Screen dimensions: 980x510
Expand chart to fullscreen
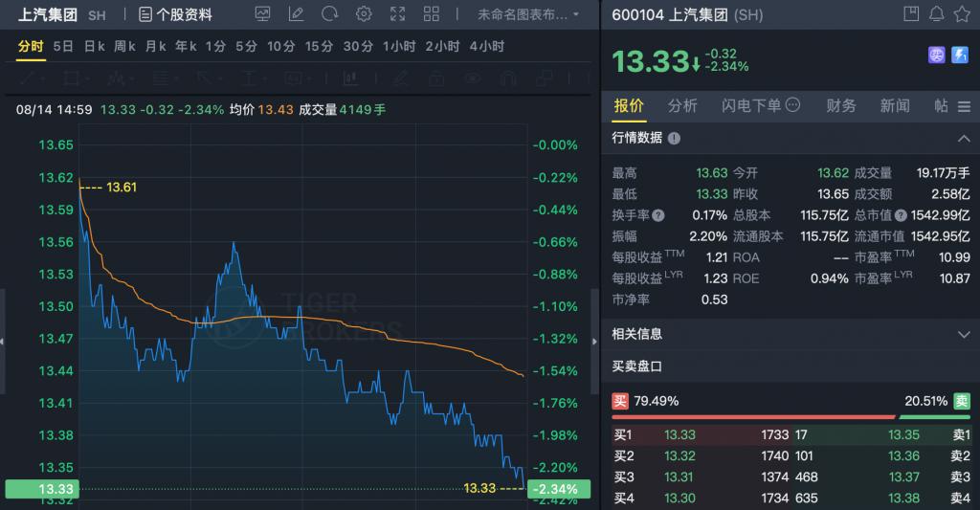(x=397, y=13)
